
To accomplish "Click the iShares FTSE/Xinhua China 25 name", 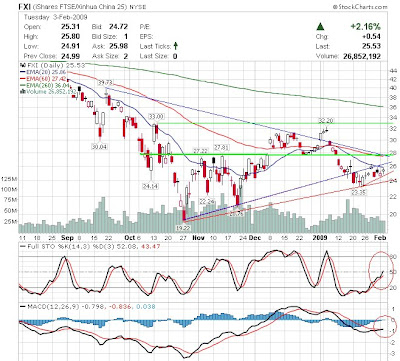I will (79, 7).
